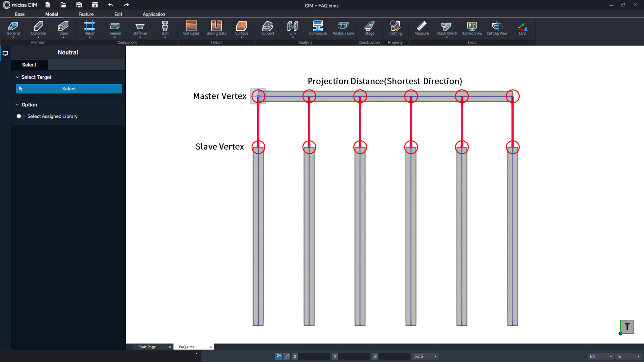Image resolution: width=644 pixels, height=362 pixels.
Task: Open the Composite analysis tool
Action: pyautogui.click(x=318, y=28)
